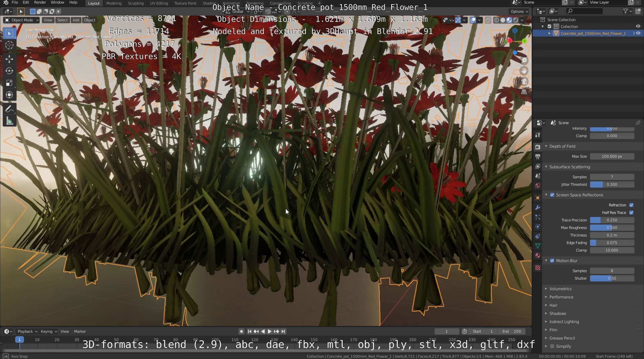
Task: Open the Tool properties tab
Action: click(538, 135)
